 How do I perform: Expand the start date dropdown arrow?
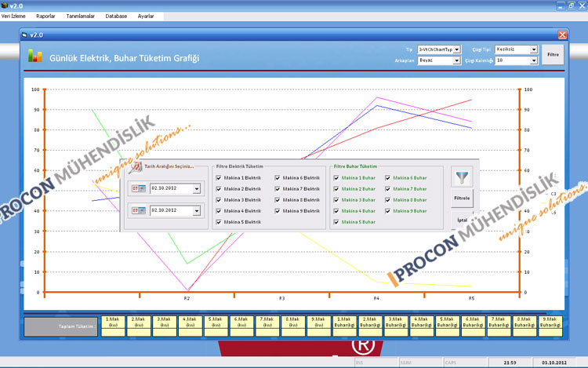pos(197,188)
